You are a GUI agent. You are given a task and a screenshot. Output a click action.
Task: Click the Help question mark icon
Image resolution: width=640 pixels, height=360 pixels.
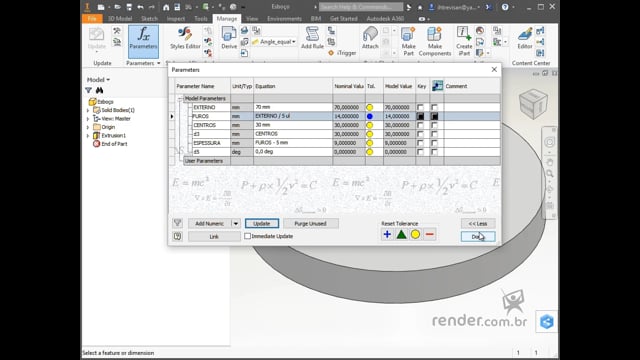point(505,7)
